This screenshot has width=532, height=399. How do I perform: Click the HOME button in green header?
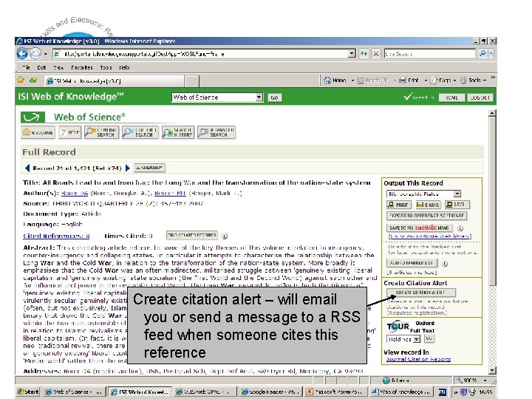pos(451,98)
